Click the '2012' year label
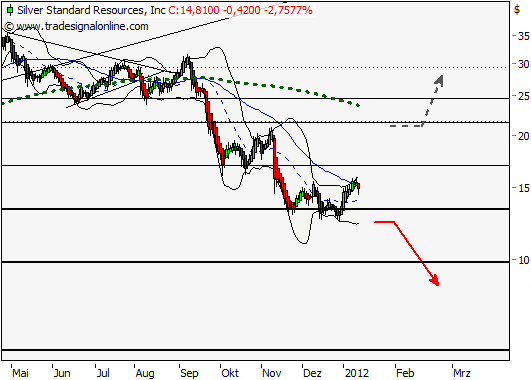 (357, 373)
